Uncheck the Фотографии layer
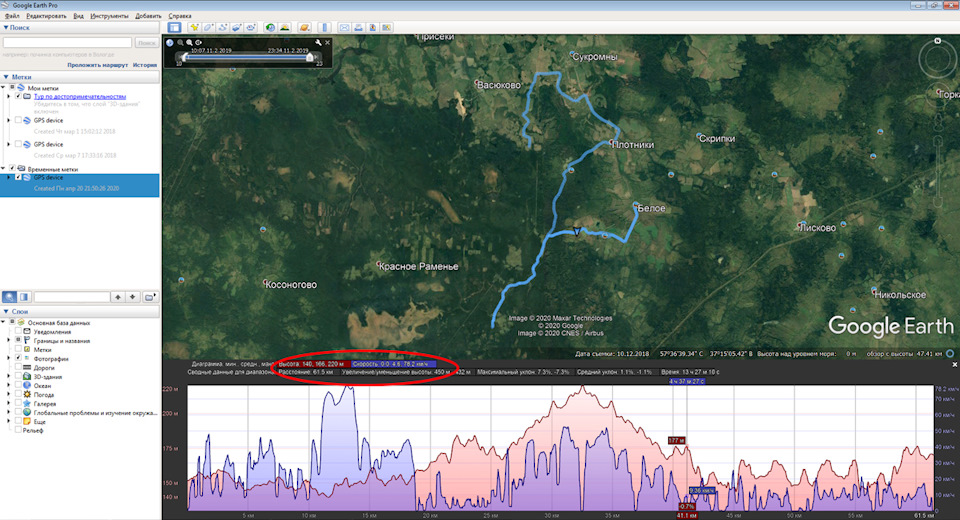Viewport: 960px width, 520px height. [18, 358]
